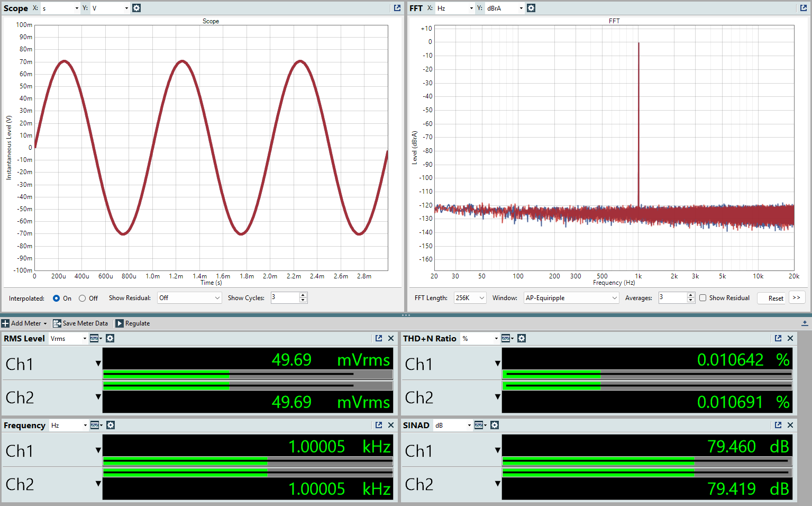Screen dimensions: 812x506
Task: Open the FFT Length dropdown
Action: tap(470, 298)
